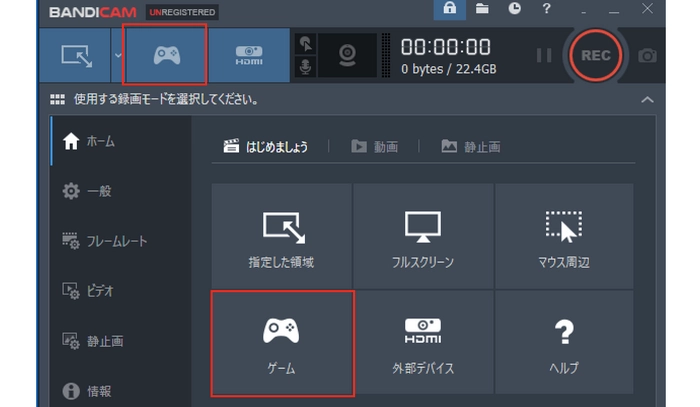700x407 pixels.
Task: Choose the 外部デバイス tile
Action: click(423, 343)
